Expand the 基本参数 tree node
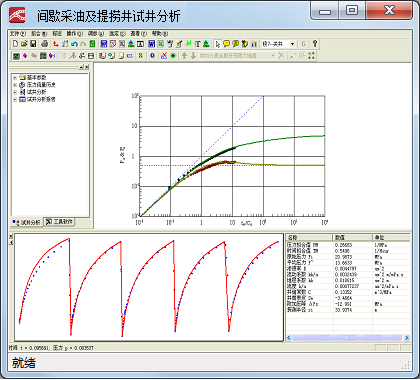The height and width of the screenshot is (380, 420). pyautogui.click(x=15, y=77)
